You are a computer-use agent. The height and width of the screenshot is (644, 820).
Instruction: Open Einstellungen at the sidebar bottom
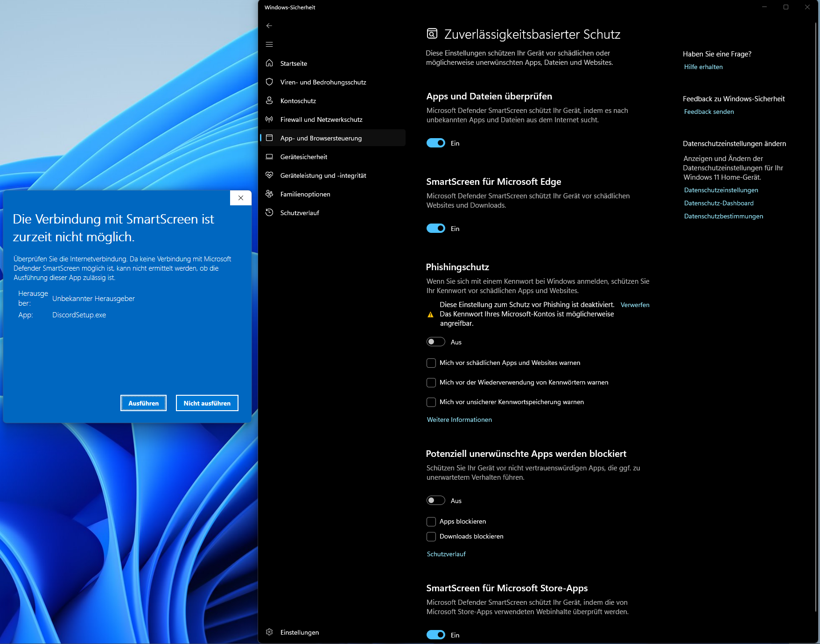333,632
